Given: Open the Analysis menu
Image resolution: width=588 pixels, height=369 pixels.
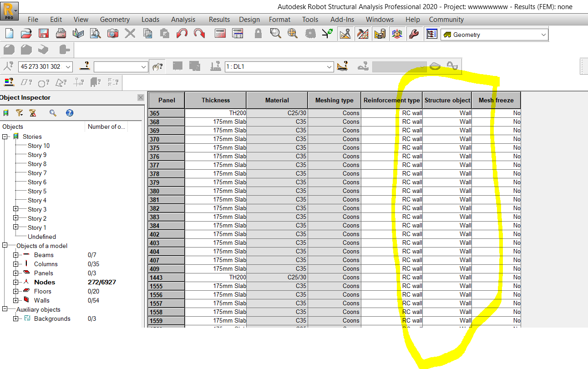Looking at the screenshot, I should click(183, 19).
